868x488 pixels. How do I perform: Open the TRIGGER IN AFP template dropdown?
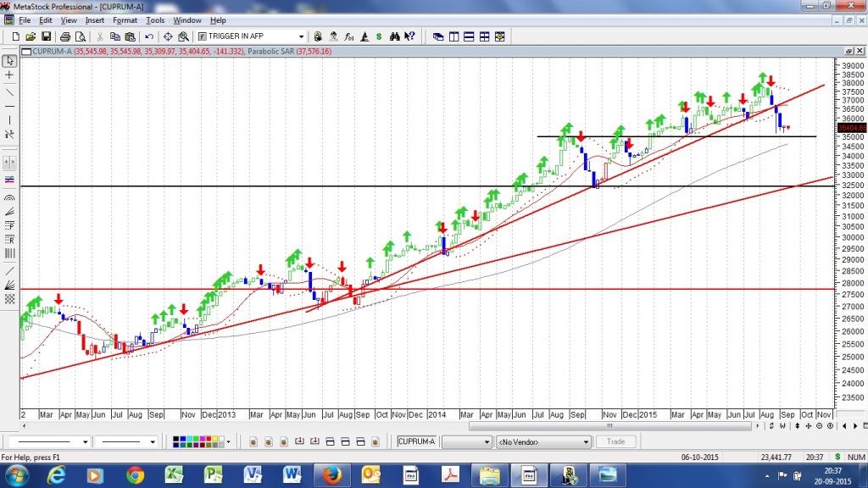click(301, 36)
